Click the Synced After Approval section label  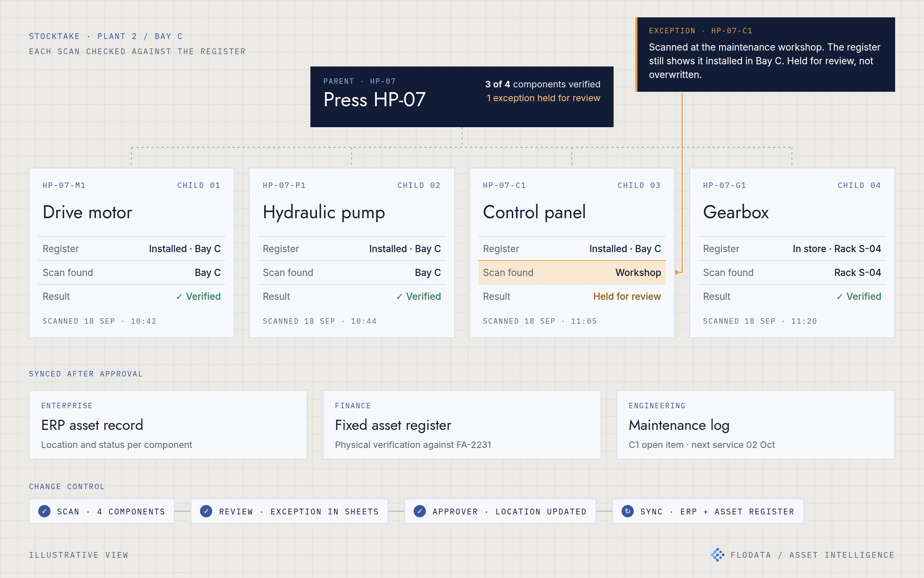click(x=86, y=374)
